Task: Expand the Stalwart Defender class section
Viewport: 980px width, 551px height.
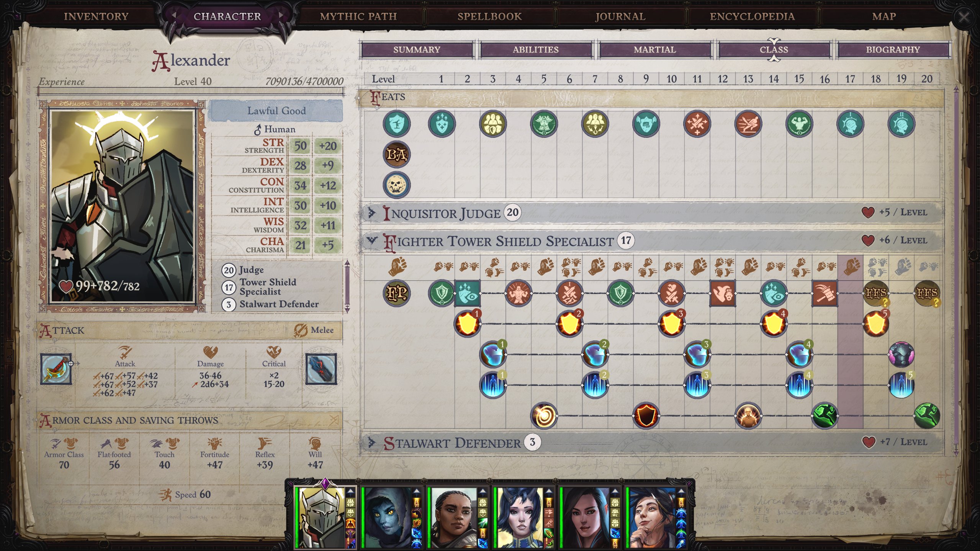Action: pos(371,443)
